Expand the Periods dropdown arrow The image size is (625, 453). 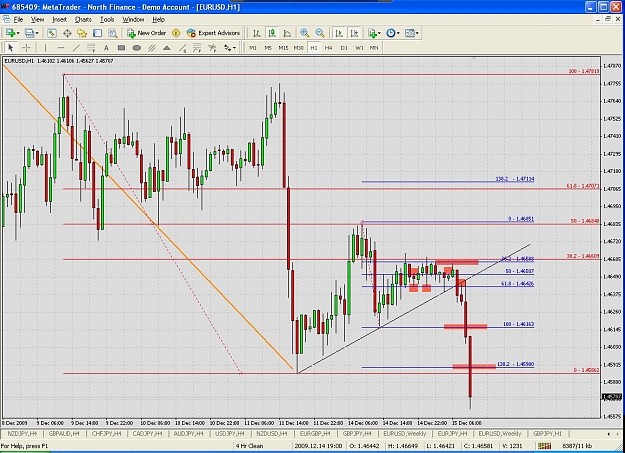click(398, 33)
